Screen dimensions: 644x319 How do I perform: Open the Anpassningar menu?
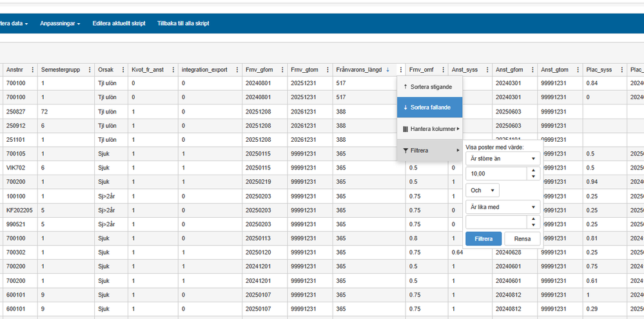click(60, 24)
